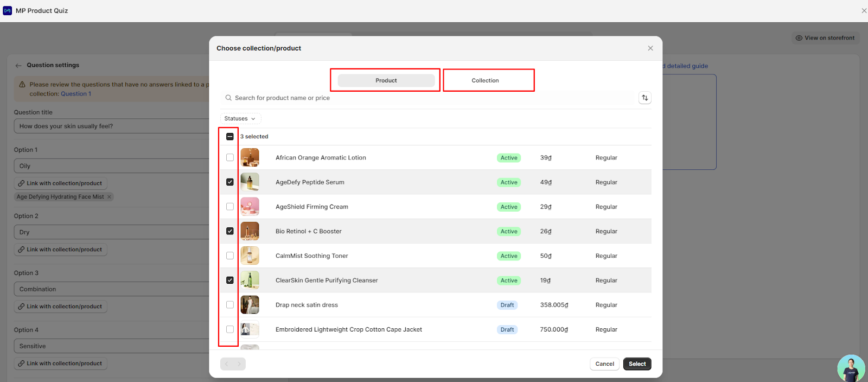Screen dimensions: 868x382
Task: Click View on storefront button
Action: point(825,38)
